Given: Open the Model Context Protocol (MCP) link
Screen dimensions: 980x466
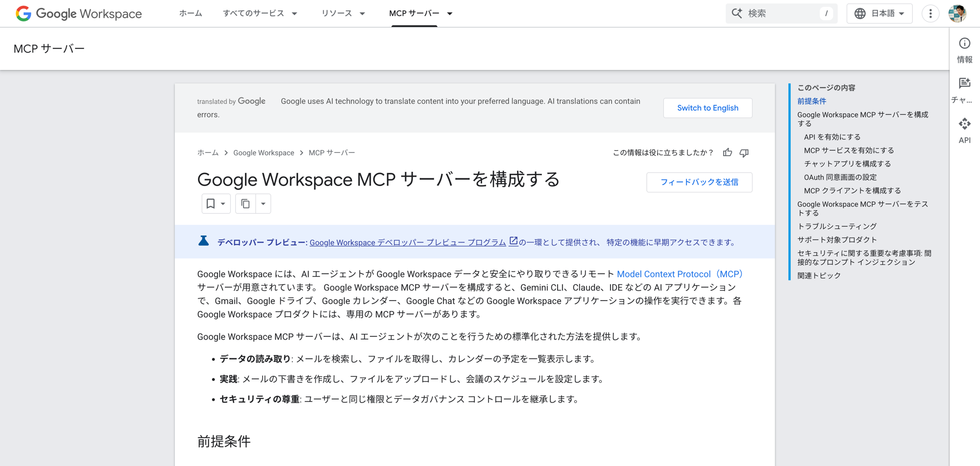Looking at the screenshot, I should pos(680,274).
